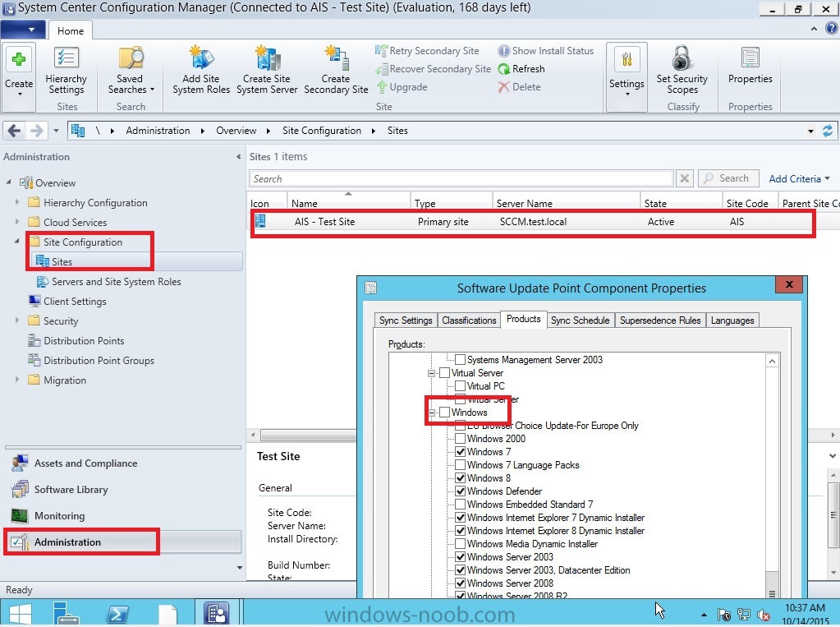Open the Settings ribbon menu
This screenshot has height=627, width=840.
tap(627, 76)
